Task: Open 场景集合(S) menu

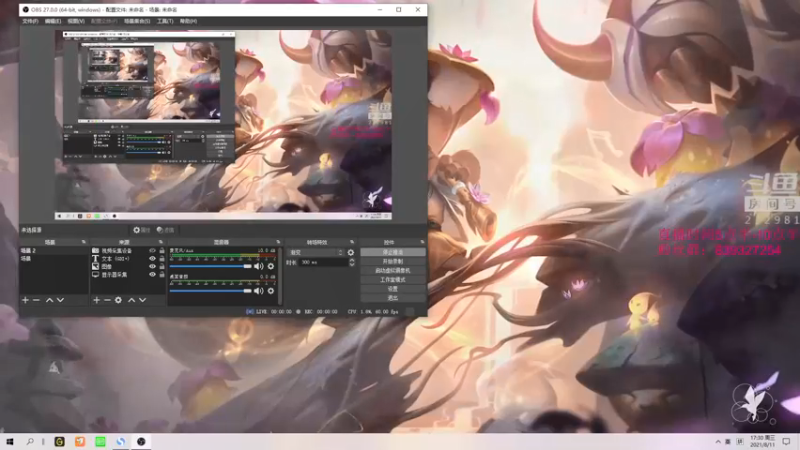Action: tap(137, 21)
